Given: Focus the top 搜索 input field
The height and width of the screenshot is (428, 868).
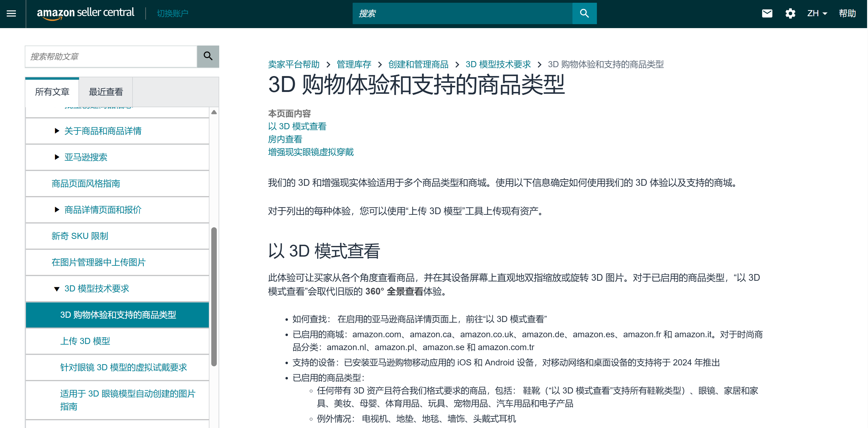Looking at the screenshot, I should 462,13.
